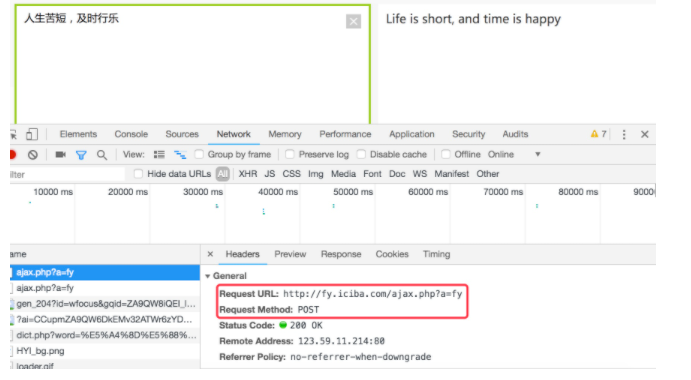This screenshot has height=380, width=691.
Task: Filter requests by JS
Action: coord(270,174)
